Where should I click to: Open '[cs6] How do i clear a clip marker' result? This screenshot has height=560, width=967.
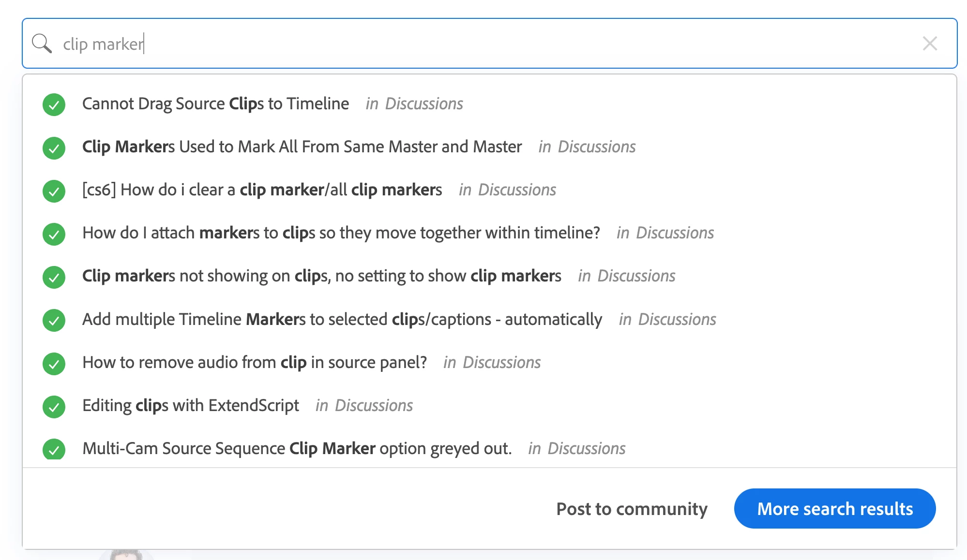pos(262,190)
